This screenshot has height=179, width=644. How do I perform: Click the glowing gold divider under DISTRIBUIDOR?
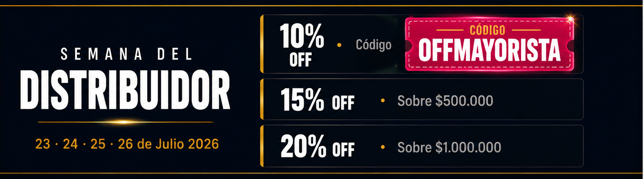point(125,122)
